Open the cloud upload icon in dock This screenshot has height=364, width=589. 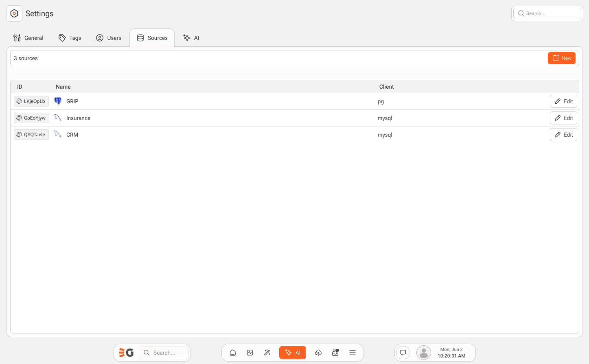(318, 353)
